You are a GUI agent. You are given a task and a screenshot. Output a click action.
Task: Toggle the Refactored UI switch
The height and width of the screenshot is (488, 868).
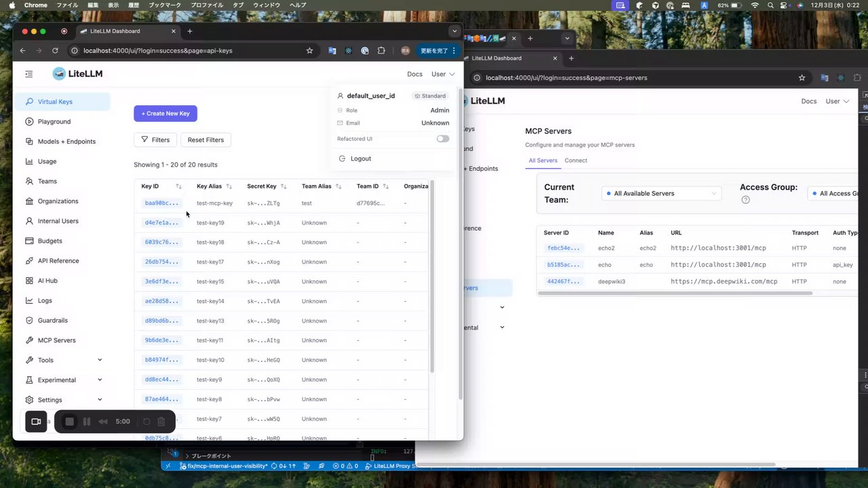(x=443, y=139)
